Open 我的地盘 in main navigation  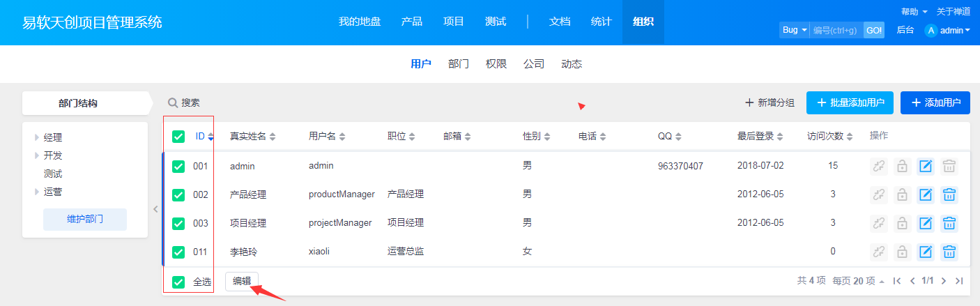[x=360, y=22]
